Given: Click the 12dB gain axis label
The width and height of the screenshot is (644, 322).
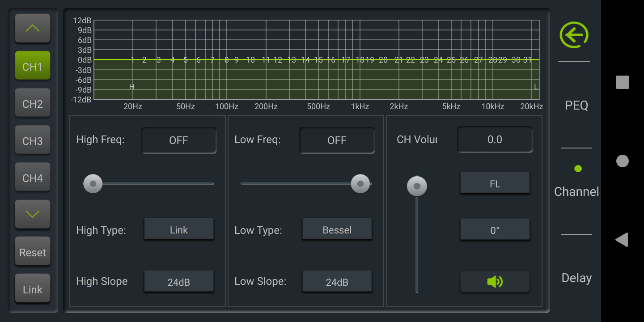Looking at the screenshot, I should click(82, 21).
